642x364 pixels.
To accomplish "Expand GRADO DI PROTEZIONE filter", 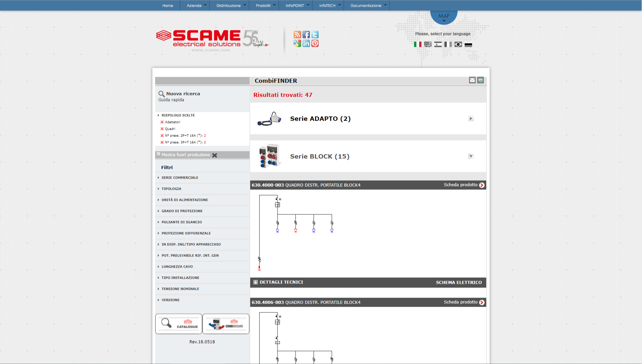I will [x=182, y=211].
